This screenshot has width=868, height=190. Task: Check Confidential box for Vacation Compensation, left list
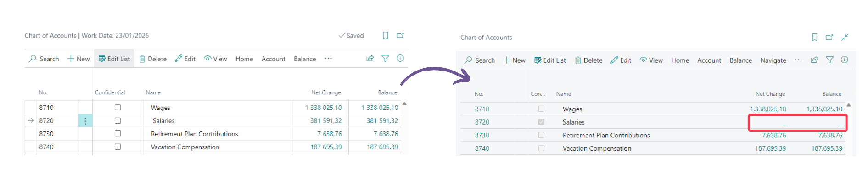[118, 147]
